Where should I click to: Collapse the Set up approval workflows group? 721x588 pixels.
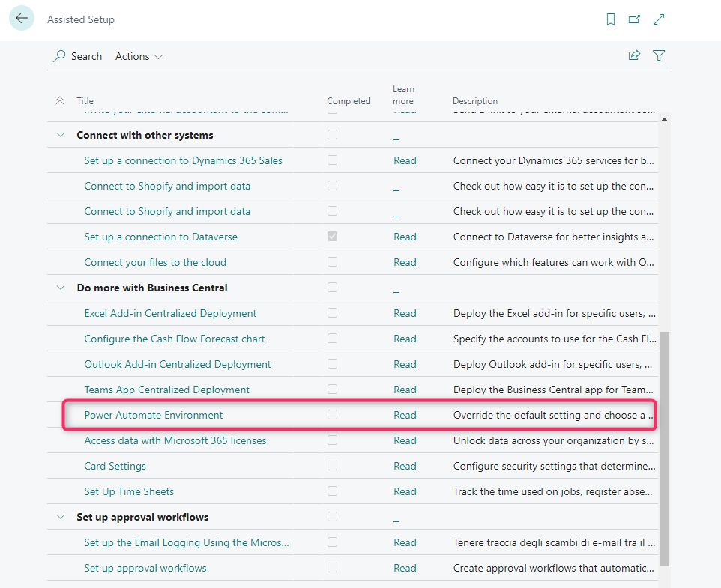(60, 518)
